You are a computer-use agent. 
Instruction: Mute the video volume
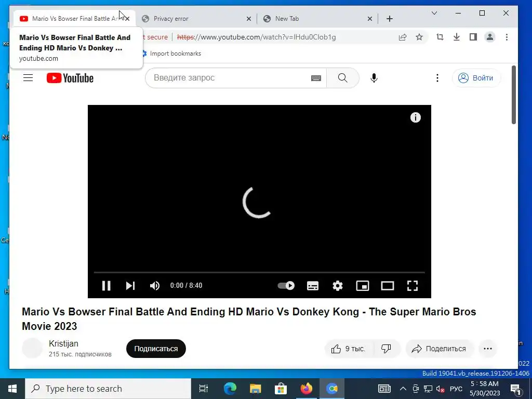click(x=155, y=286)
